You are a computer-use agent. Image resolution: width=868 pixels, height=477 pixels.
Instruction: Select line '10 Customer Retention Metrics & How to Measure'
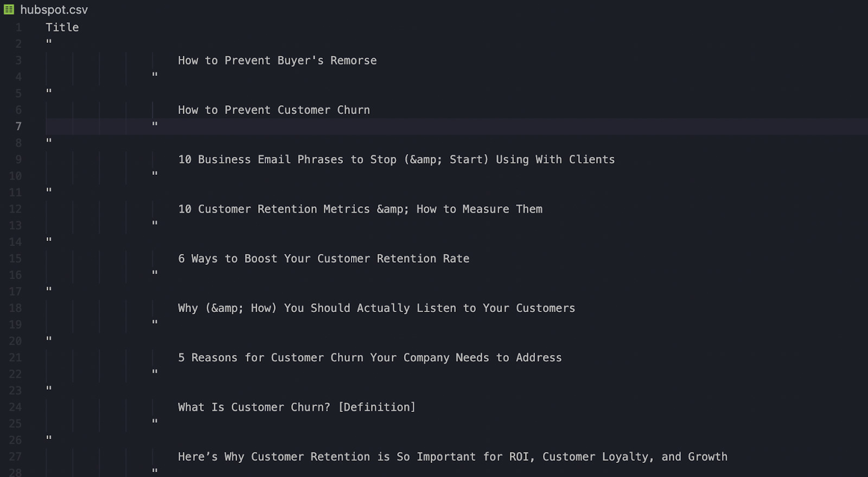point(360,209)
